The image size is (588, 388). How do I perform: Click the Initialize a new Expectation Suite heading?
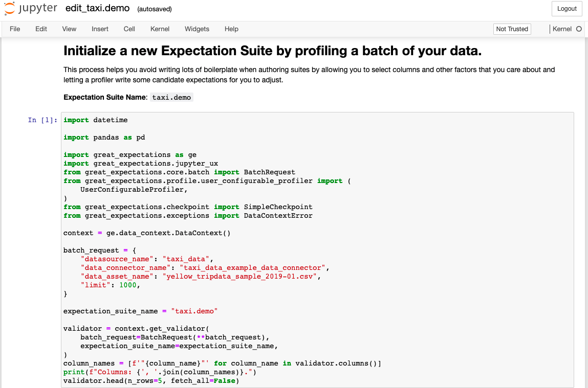(272, 51)
